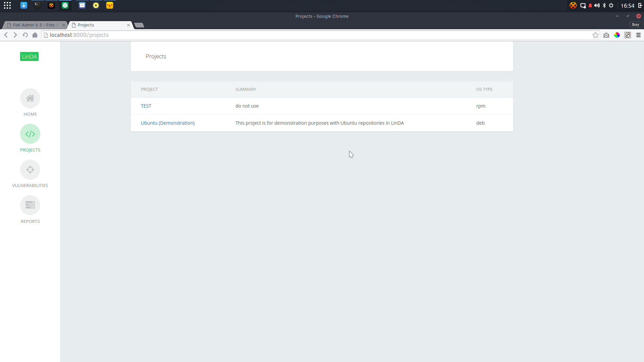Click the Ubuntu demonstration summary text
This screenshot has height=362, width=644.
(319, 123)
